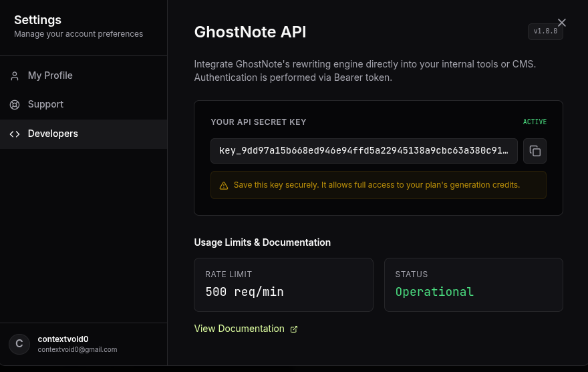Image resolution: width=588 pixels, height=372 pixels.
Task: Click the My Profile person icon
Action: [15, 76]
